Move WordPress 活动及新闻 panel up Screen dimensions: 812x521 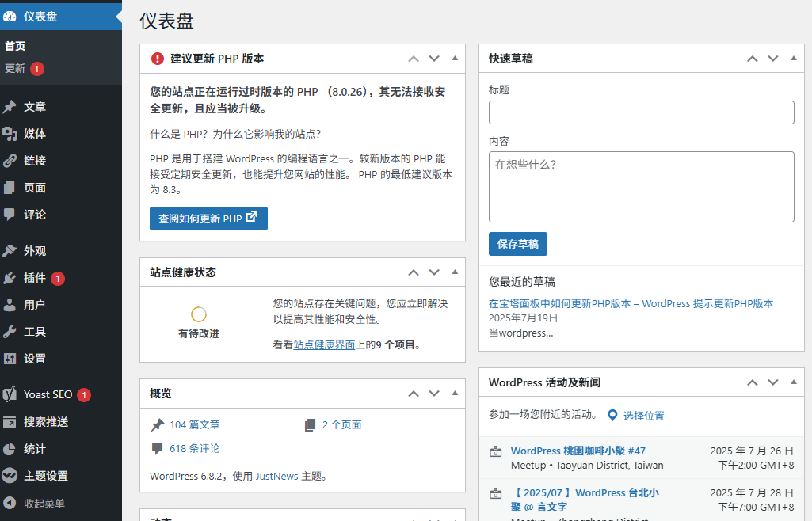(x=752, y=382)
